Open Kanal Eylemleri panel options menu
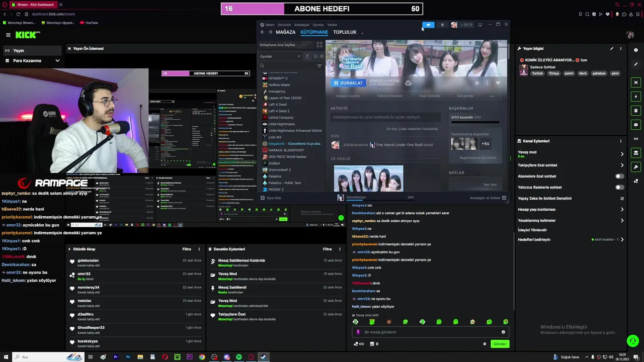The width and height of the screenshot is (644, 362). pyautogui.click(x=620, y=141)
